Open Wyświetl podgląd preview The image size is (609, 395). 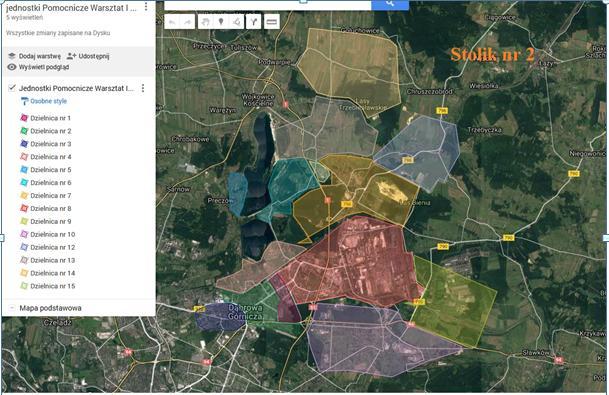tap(38, 67)
